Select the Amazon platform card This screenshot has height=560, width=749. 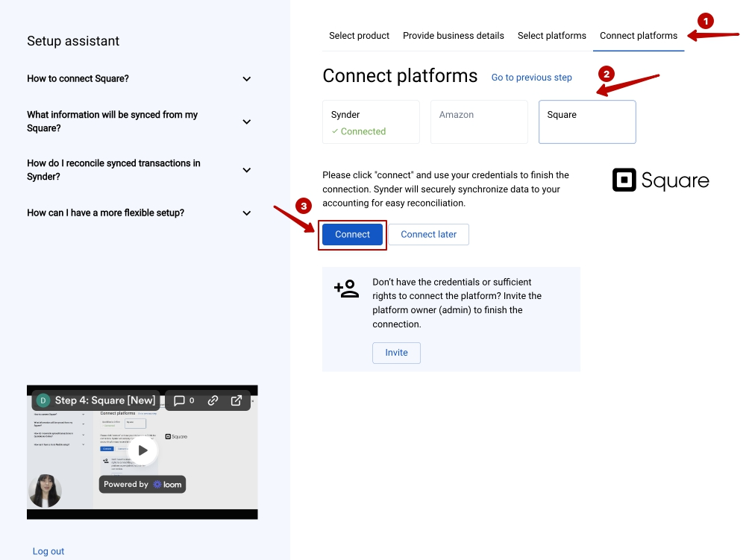pyautogui.click(x=479, y=122)
